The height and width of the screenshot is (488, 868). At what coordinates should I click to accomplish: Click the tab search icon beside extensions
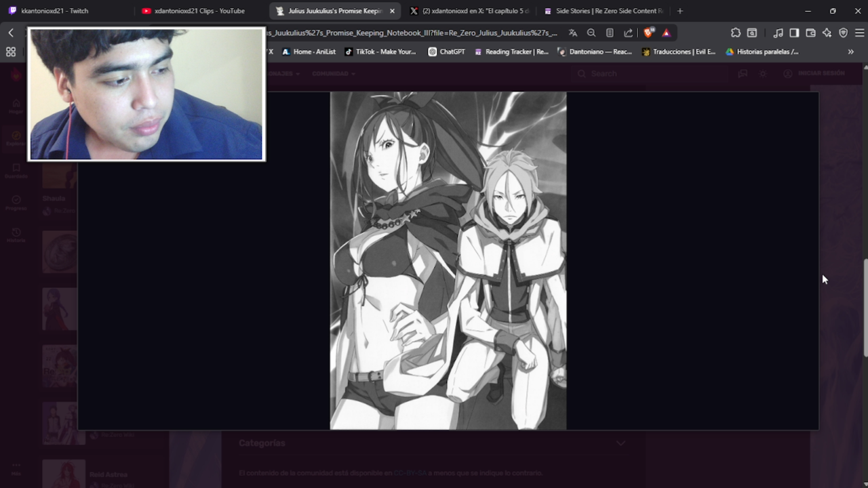pyautogui.click(x=752, y=33)
